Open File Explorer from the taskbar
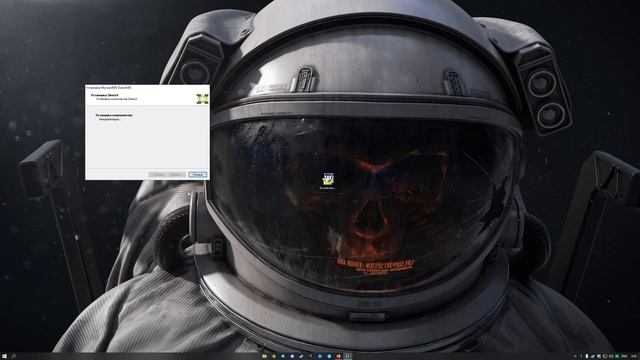This screenshot has width=640, height=360. click(x=264, y=356)
